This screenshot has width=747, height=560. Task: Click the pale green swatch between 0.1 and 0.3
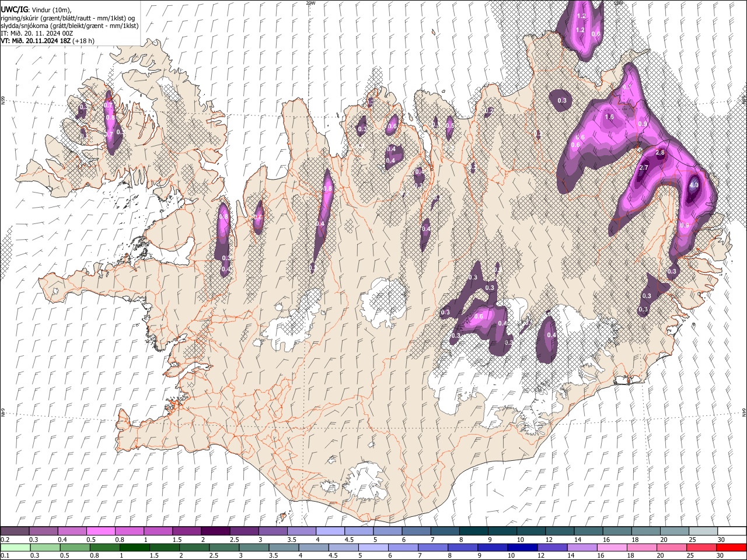point(15,547)
